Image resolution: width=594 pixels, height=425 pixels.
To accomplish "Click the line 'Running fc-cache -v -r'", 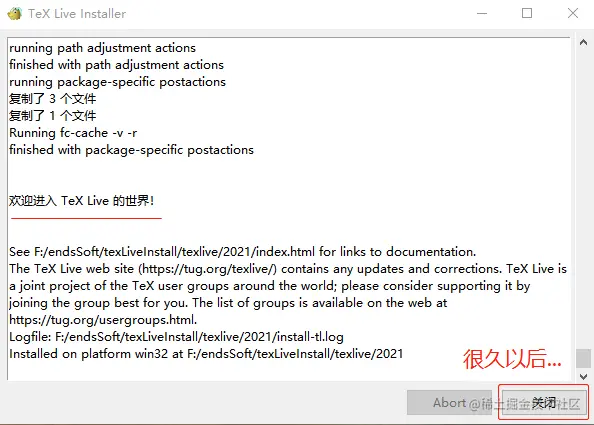I will click(x=73, y=133).
